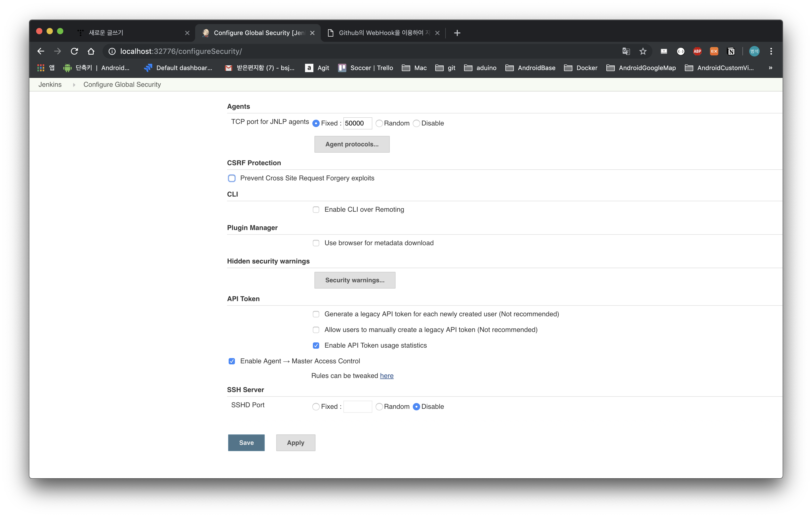The width and height of the screenshot is (812, 517).
Task: Open the Notion extension icon
Action: 731,51
